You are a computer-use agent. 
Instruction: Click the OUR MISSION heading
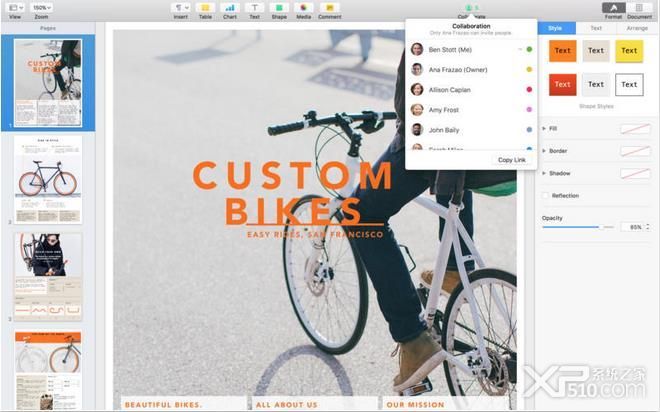coord(415,405)
